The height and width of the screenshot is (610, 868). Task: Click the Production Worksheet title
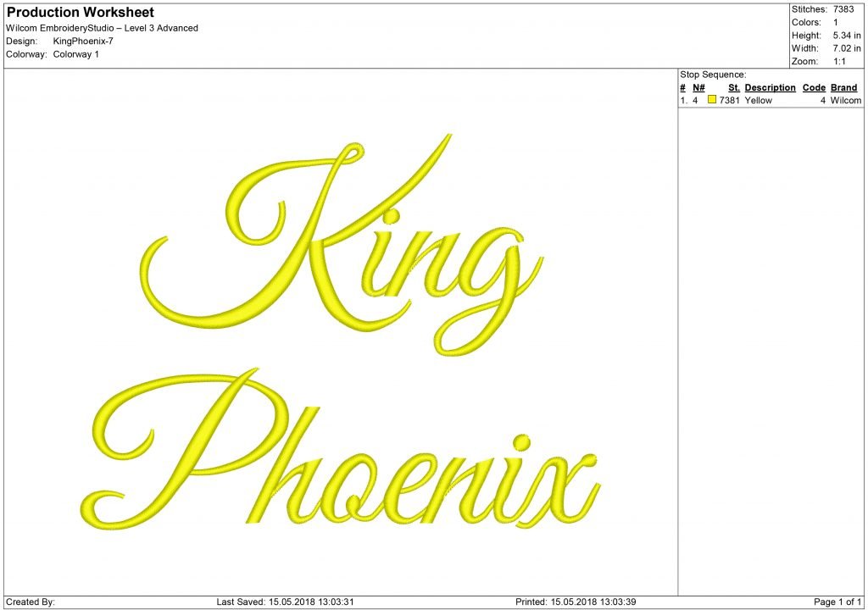pyautogui.click(x=81, y=12)
